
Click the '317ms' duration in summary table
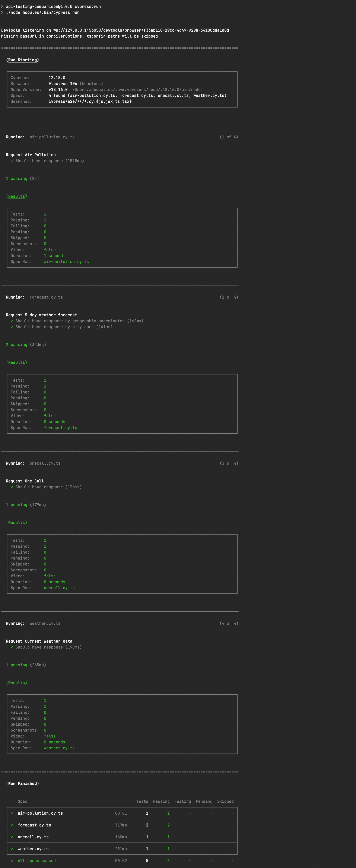pyautogui.click(x=121, y=825)
